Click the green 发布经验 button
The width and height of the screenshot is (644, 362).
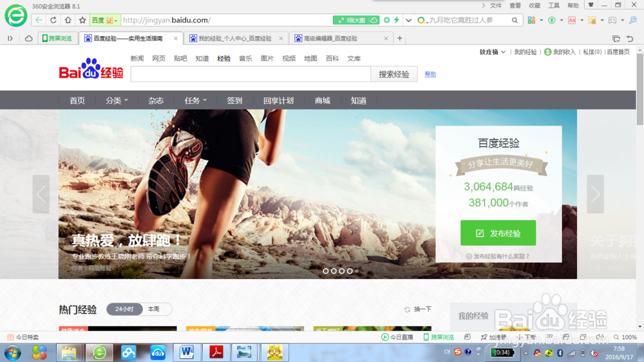(x=498, y=233)
